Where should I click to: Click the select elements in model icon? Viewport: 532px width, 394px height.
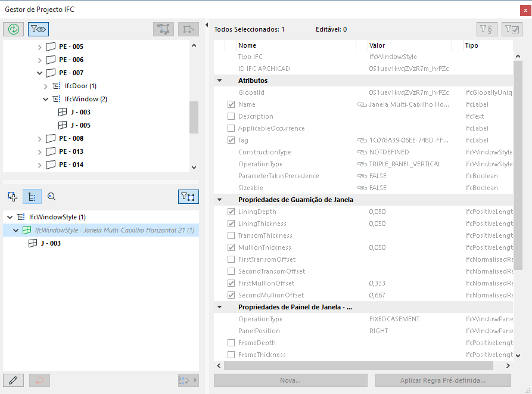point(164,29)
